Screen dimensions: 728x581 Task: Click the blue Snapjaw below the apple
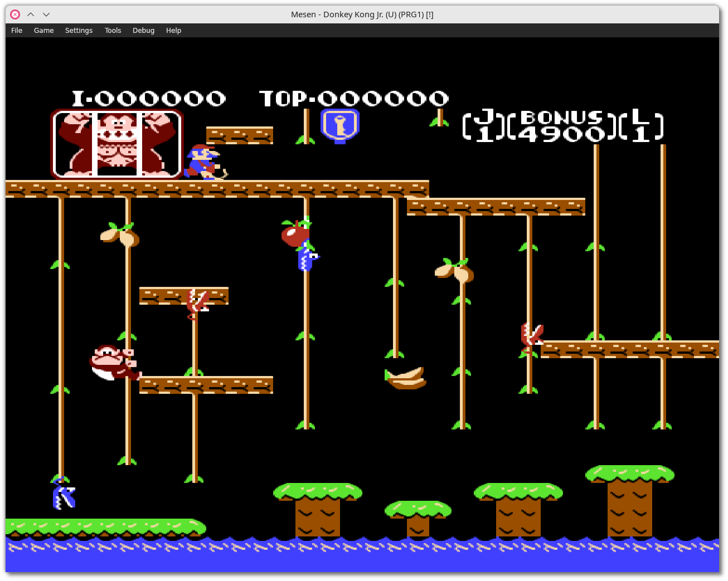(x=308, y=257)
